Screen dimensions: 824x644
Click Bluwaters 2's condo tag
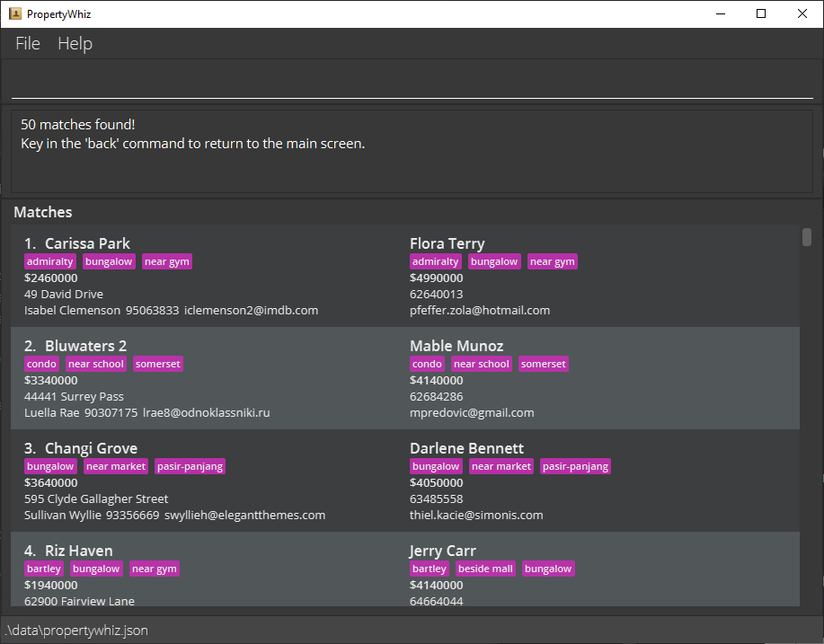pos(41,364)
